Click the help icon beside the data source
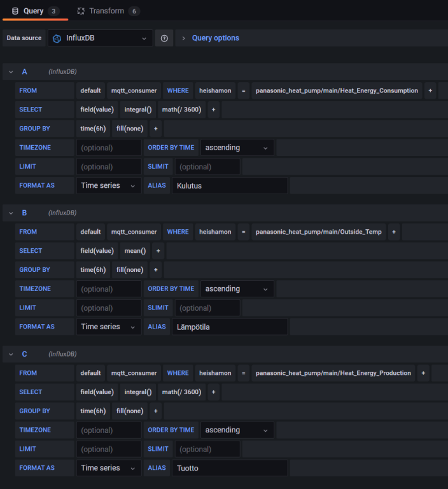The height and width of the screenshot is (489, 448). [x=164, y=38]
